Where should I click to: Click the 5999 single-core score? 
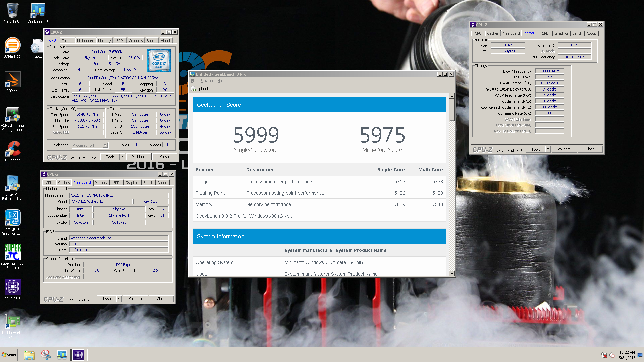click(256, 135)
